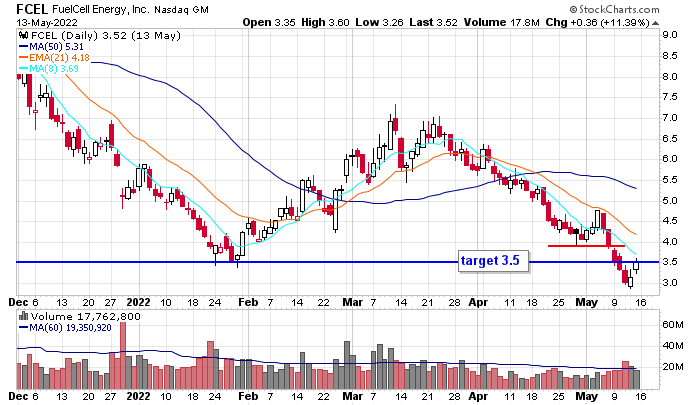The width and height of the screenshot is (700, 405).
Task: Click the short red support line near 3.9
Action: [x=586, y=246]
